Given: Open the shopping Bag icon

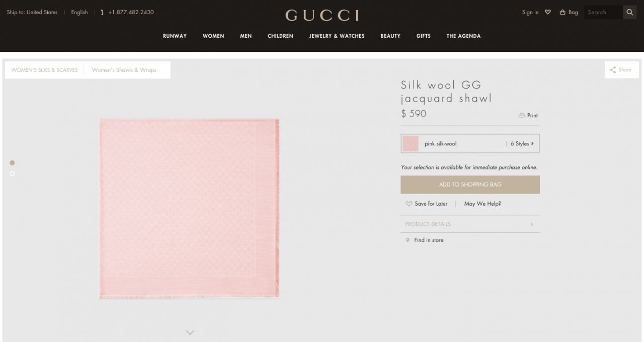Looking at the screenshot, I should pos(562,13).
